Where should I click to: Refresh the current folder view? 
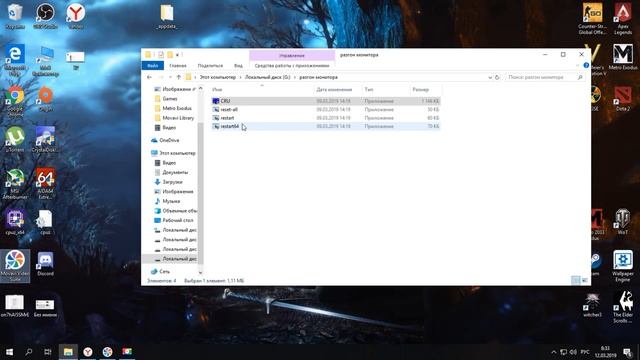[x=497, y=77]
